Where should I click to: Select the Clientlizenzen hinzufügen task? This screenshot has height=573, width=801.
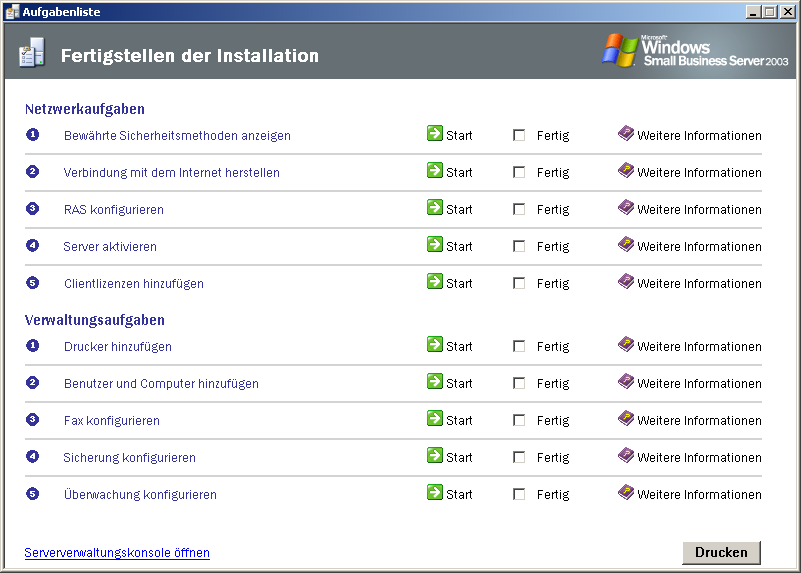click(133, 284)
